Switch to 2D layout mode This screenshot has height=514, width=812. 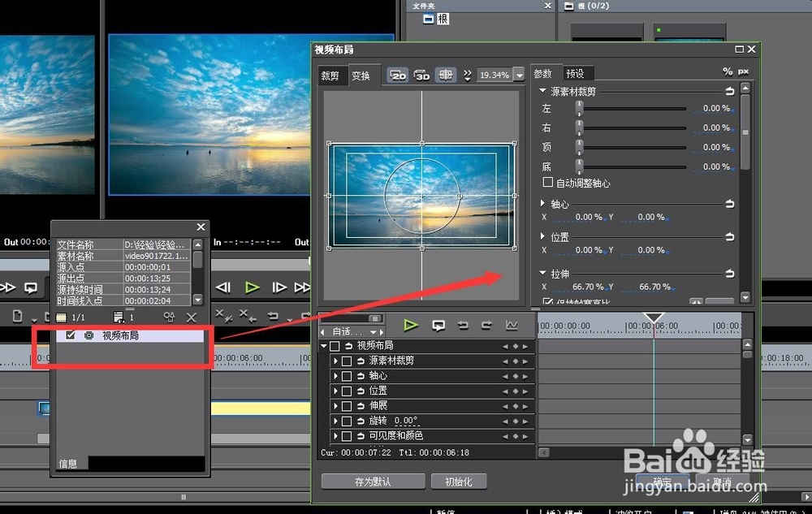(x=398, y=75)
